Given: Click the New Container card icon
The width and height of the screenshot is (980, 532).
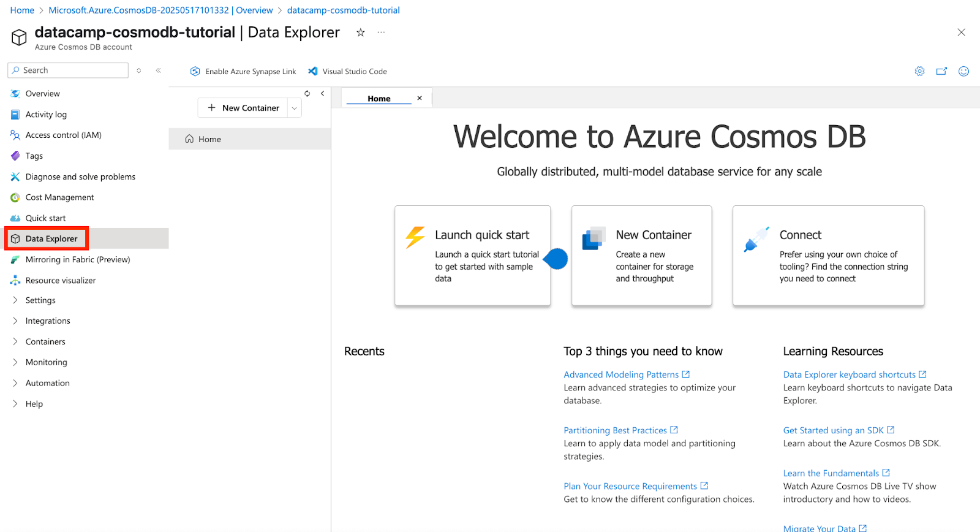Looking at the screenshot, I should 594,238.
